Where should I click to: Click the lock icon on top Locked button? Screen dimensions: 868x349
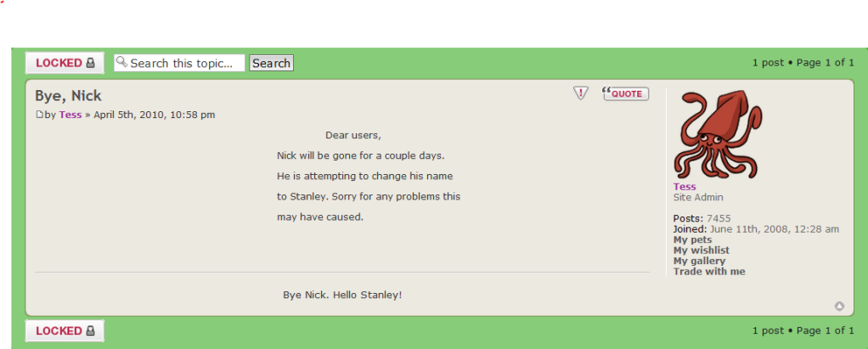(91, 63)
